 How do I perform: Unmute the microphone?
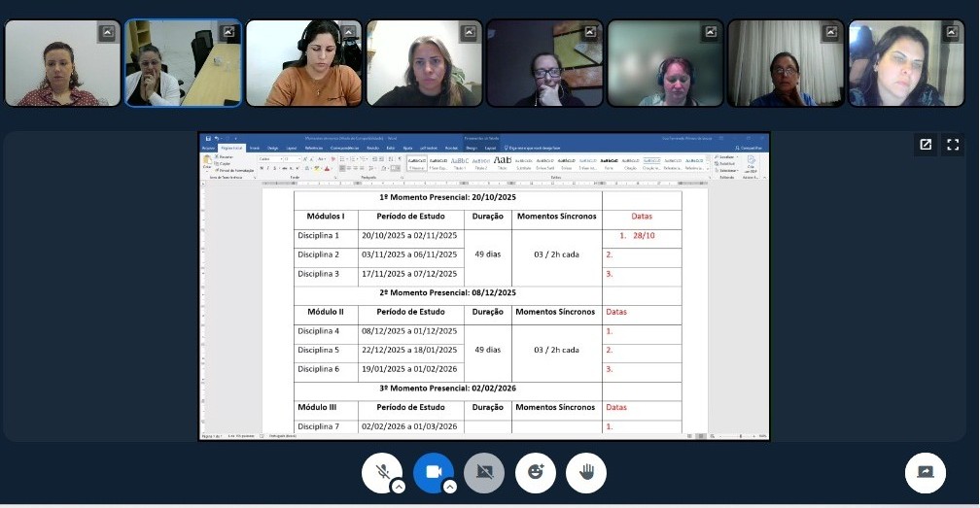tap(382, 472)
